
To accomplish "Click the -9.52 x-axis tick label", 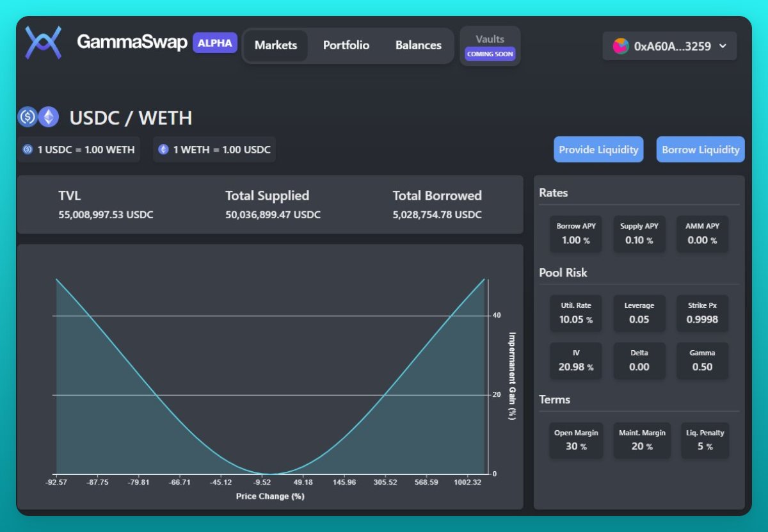I will 263,483.
